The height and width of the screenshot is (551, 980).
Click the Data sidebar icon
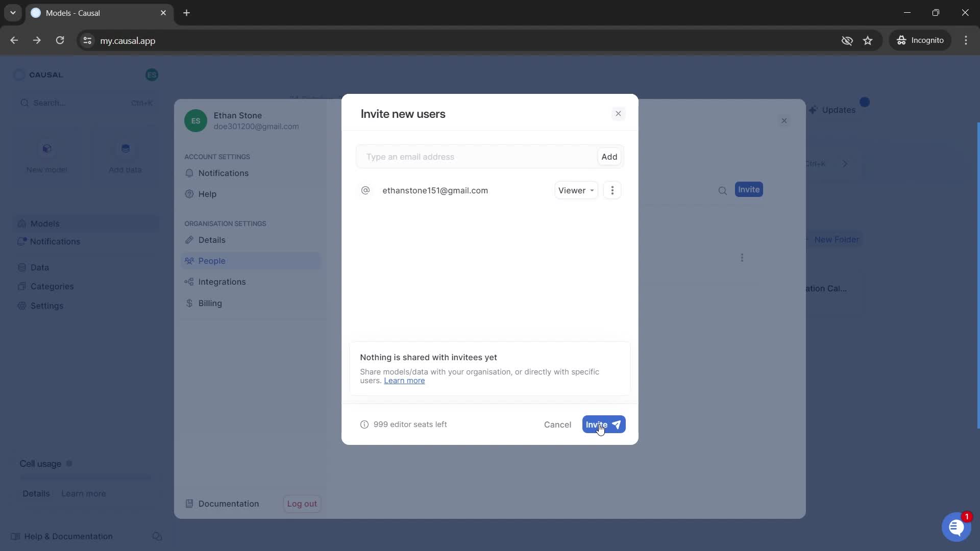[21, 268]
